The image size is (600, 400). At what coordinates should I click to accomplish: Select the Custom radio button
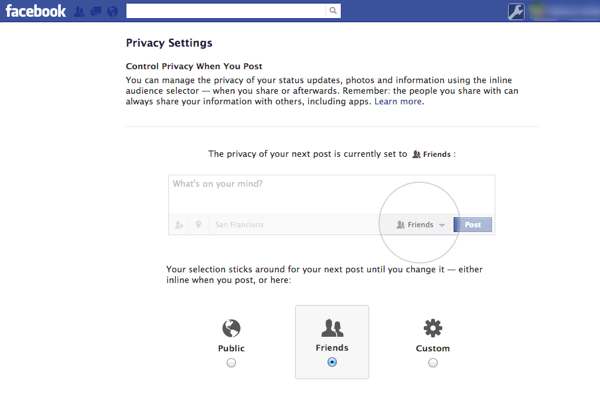click(x=433, y=363)
